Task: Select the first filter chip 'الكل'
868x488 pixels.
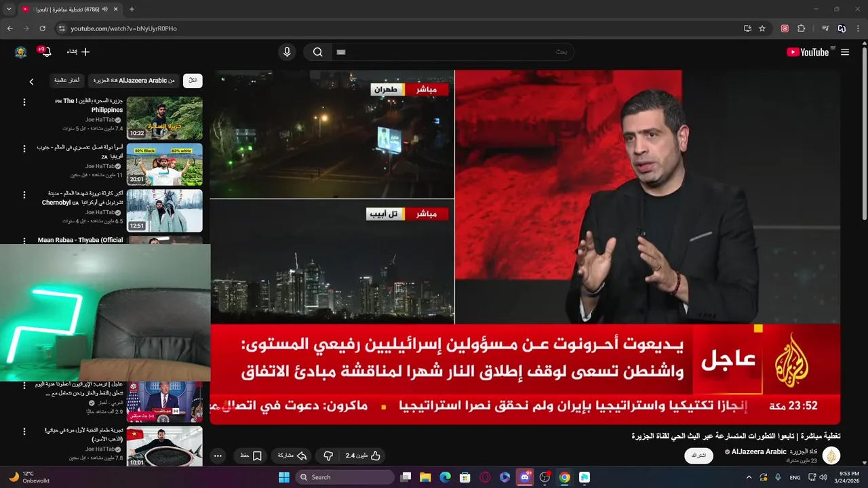Action: pyautogui.click(x=193, y=81)
